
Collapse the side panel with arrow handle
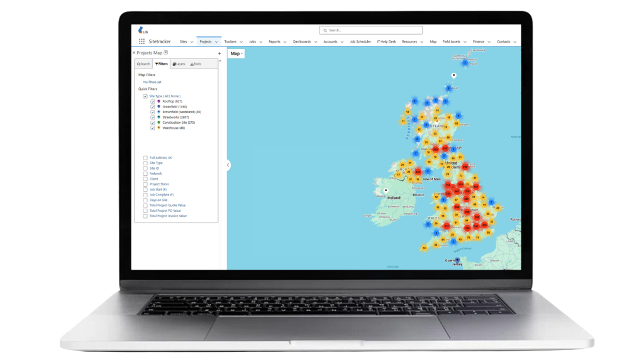[x=228, y=165]
